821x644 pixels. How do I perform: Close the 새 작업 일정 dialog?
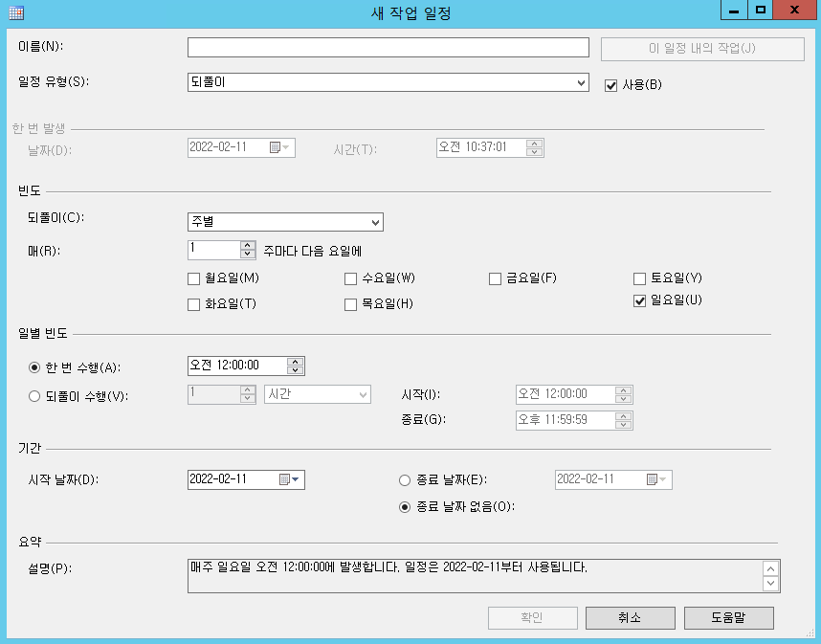coord(795,10)
